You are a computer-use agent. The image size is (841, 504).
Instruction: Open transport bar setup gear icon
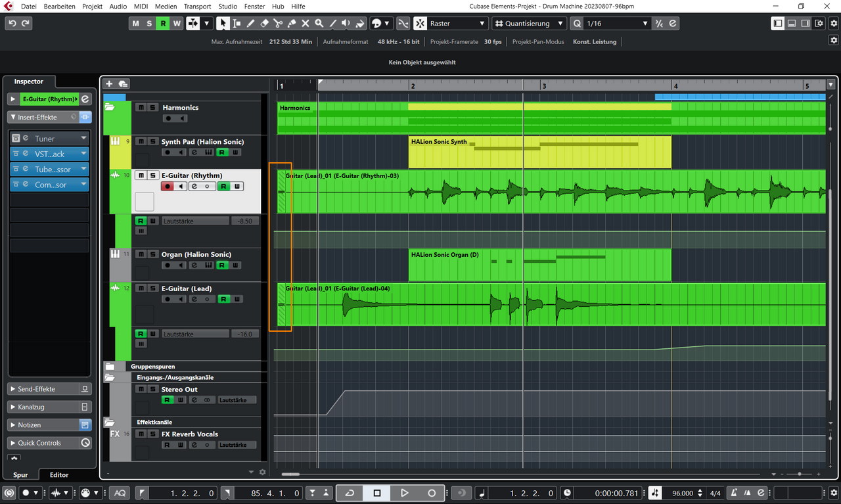(833, 493)
